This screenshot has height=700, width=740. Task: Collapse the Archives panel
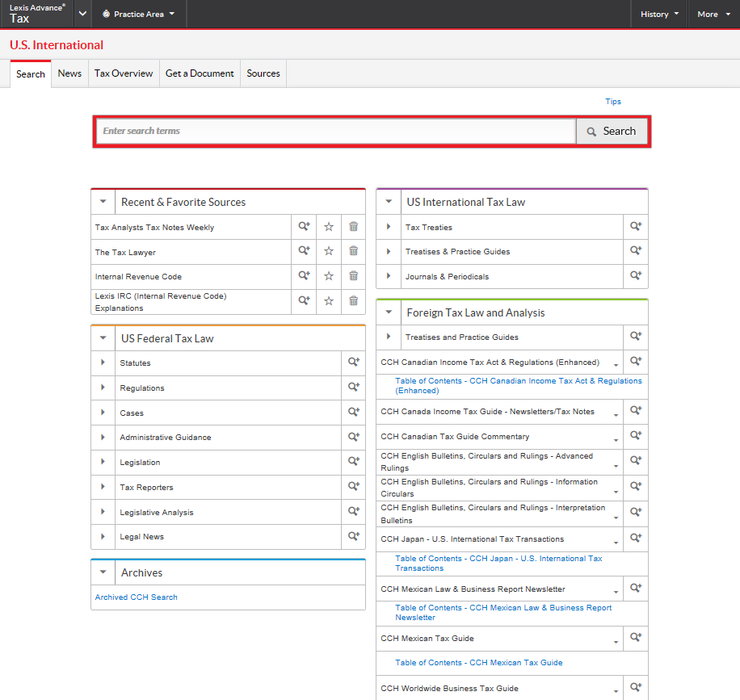click(103, 572)
